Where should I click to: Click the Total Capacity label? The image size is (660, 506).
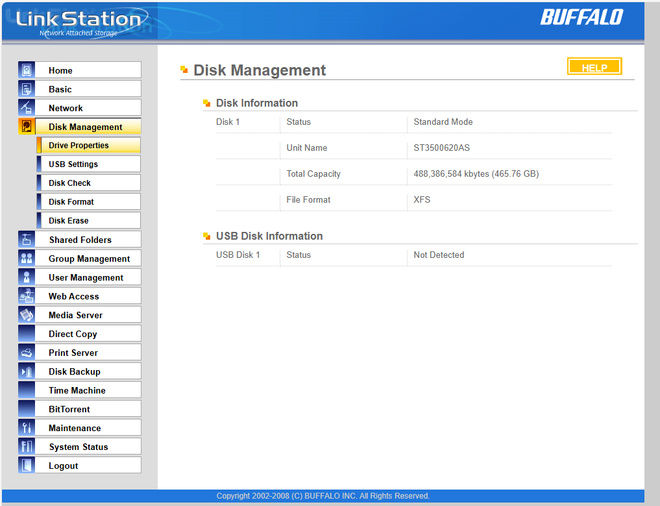(313, 174)
